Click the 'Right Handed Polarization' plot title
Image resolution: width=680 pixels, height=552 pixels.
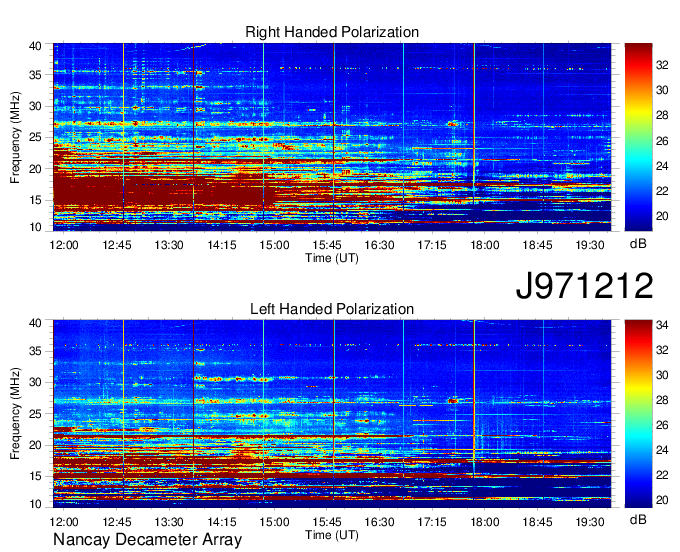pyautogui.click(x=332, y=32)
